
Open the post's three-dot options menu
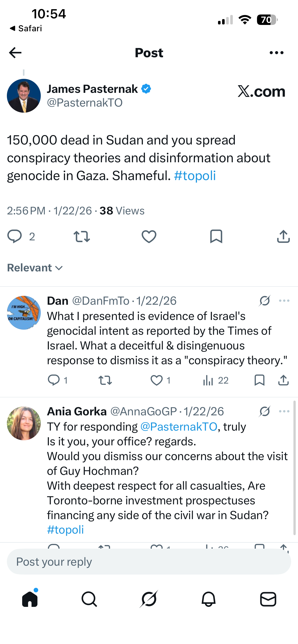276,53
